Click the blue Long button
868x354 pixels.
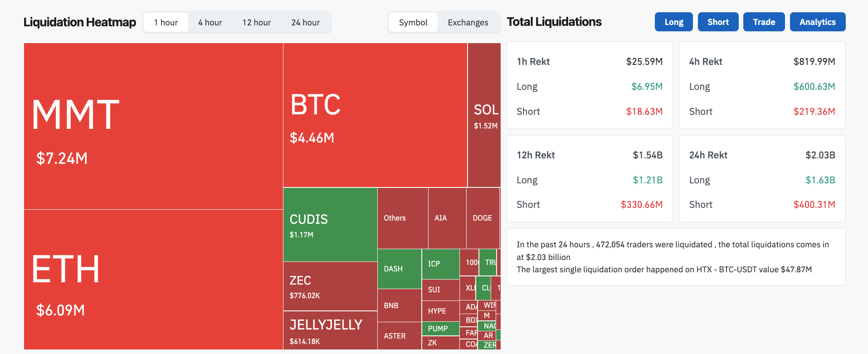(673, 22)
